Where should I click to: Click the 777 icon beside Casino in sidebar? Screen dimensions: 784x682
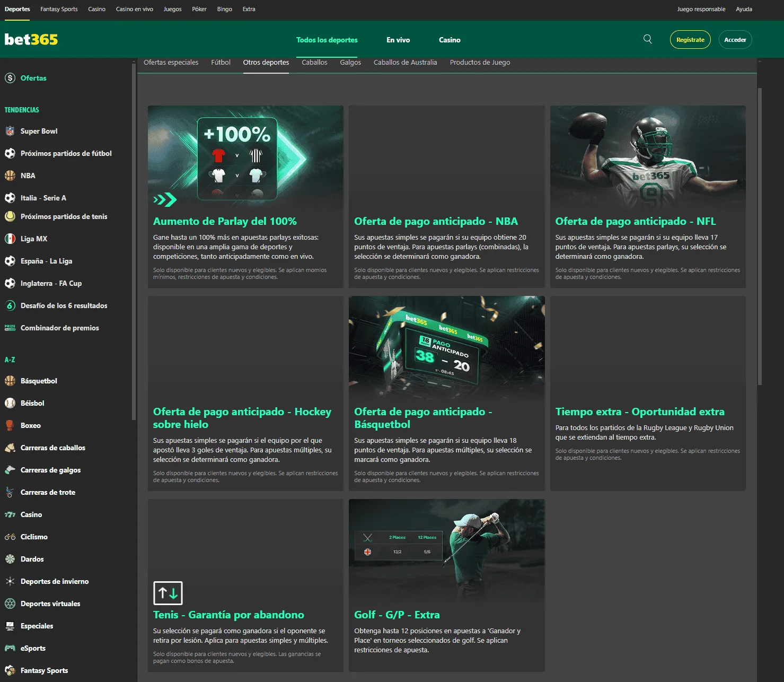tap(10, 514)
